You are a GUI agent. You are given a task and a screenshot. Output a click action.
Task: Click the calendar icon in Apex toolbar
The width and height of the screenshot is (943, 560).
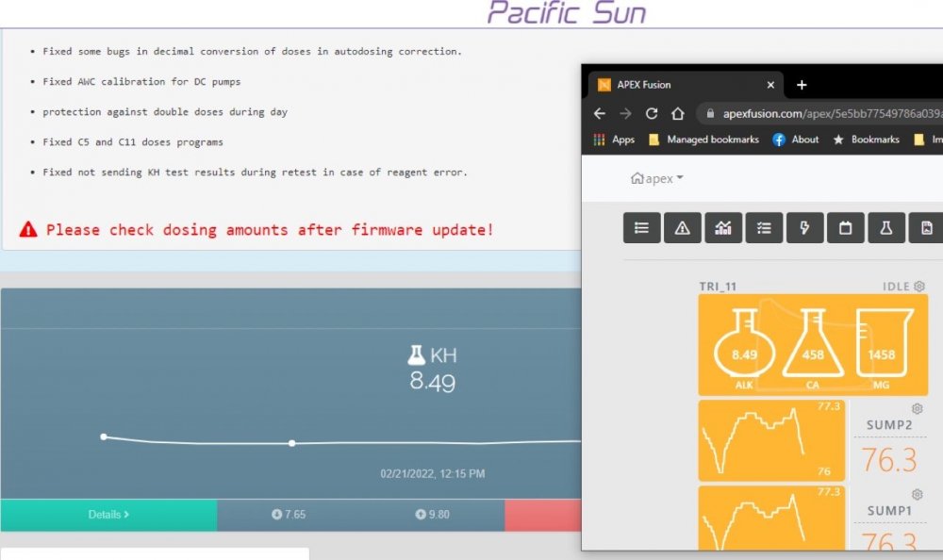845,228
